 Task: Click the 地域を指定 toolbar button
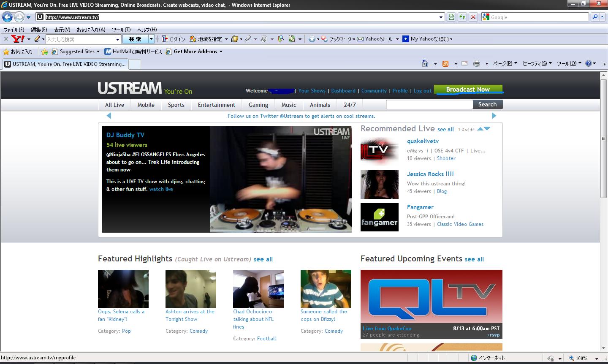pyautogui.click(x=206, y=39)
